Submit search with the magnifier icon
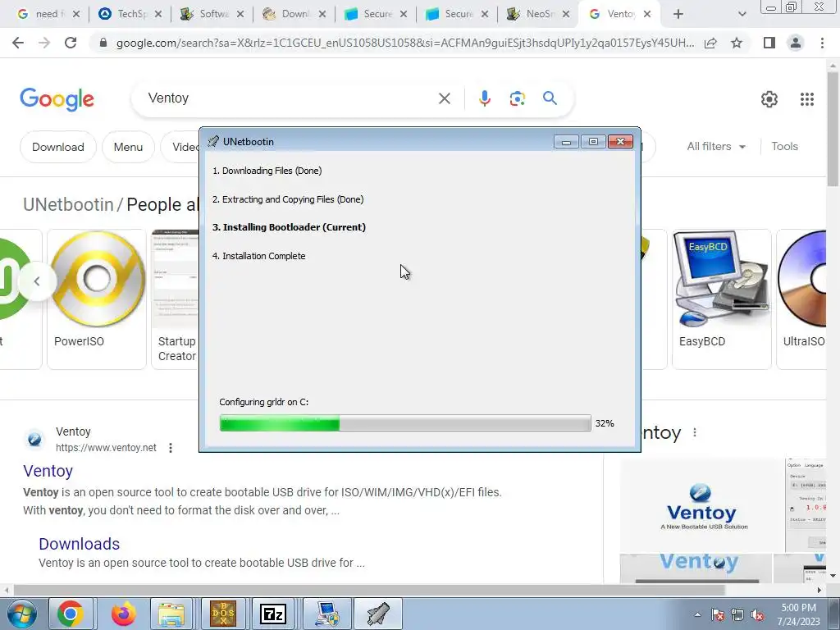The height and width of the screenshot is (630, 840). pyautogui.click(x=550, y=98)
